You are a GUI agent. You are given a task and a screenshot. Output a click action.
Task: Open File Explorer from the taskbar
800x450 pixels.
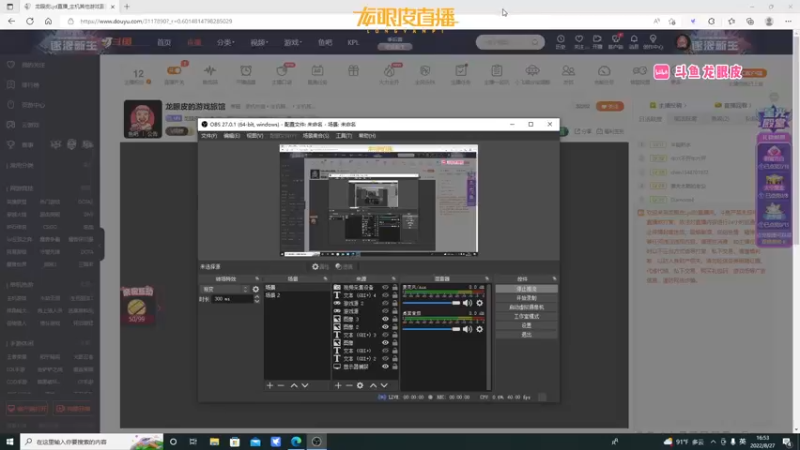click(x=214, y=442)
